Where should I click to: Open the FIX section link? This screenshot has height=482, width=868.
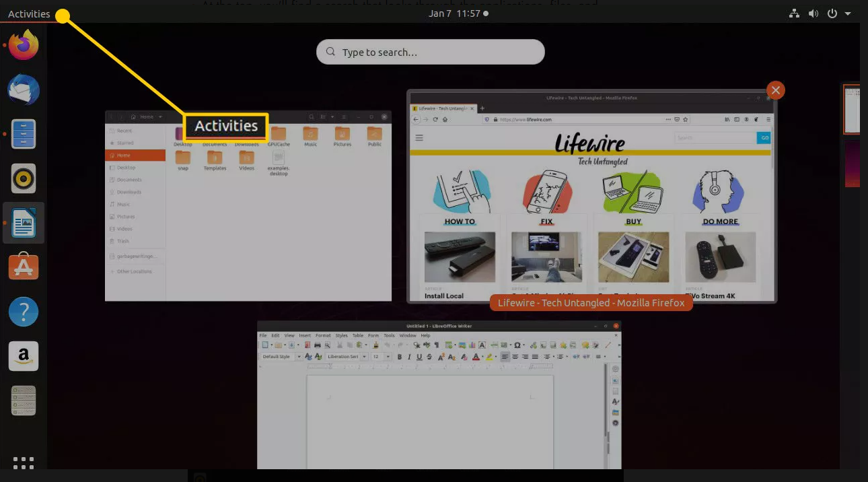546,221
